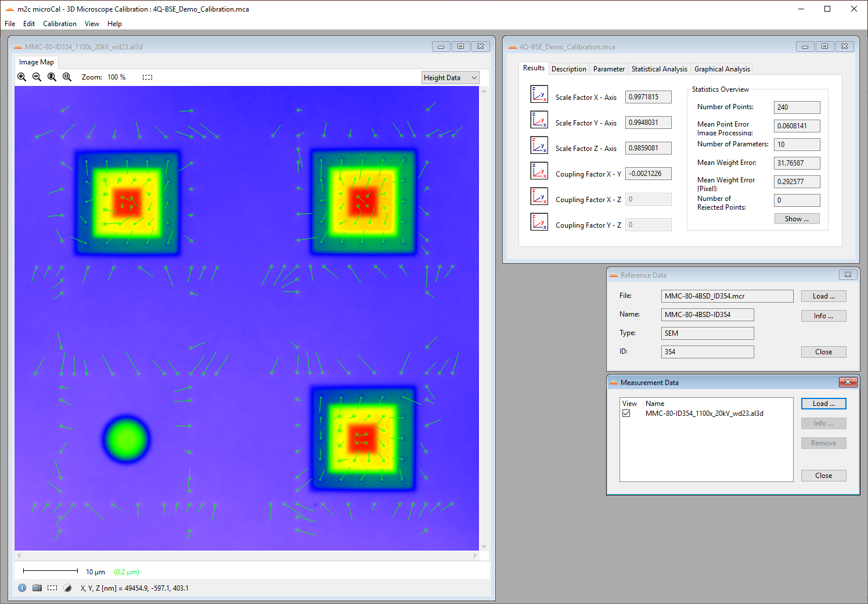Screen dimensions: 868x604
Task: Open the Height Data dropdown
Action: (x=450, y=78)
